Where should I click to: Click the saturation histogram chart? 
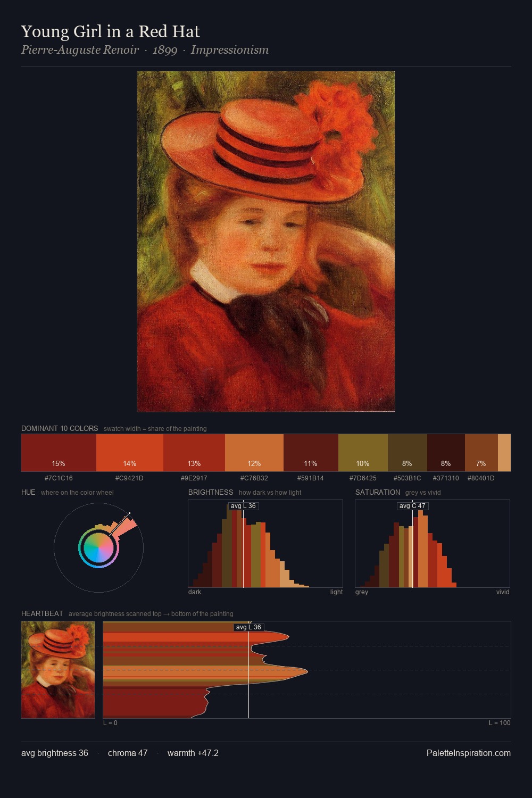433,544
